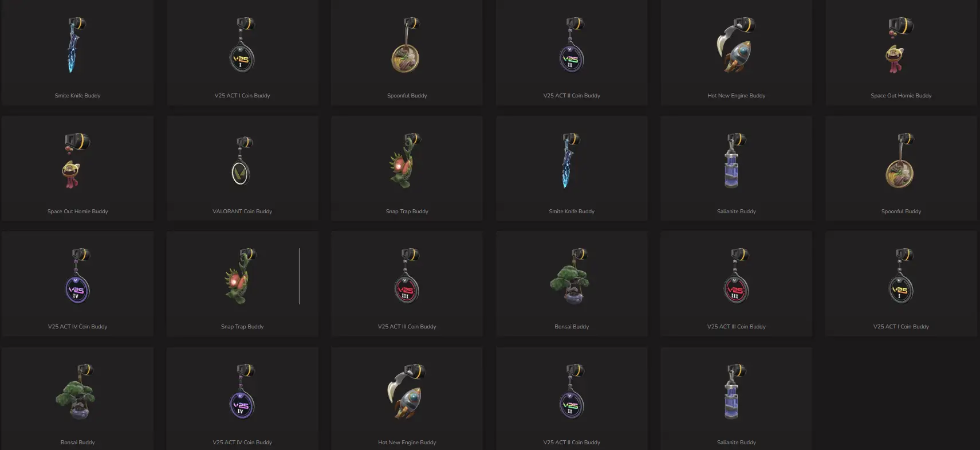
Task: Select Hot New Engine Buddy icon beside Space Out Homie
Action: coord(736,45)
